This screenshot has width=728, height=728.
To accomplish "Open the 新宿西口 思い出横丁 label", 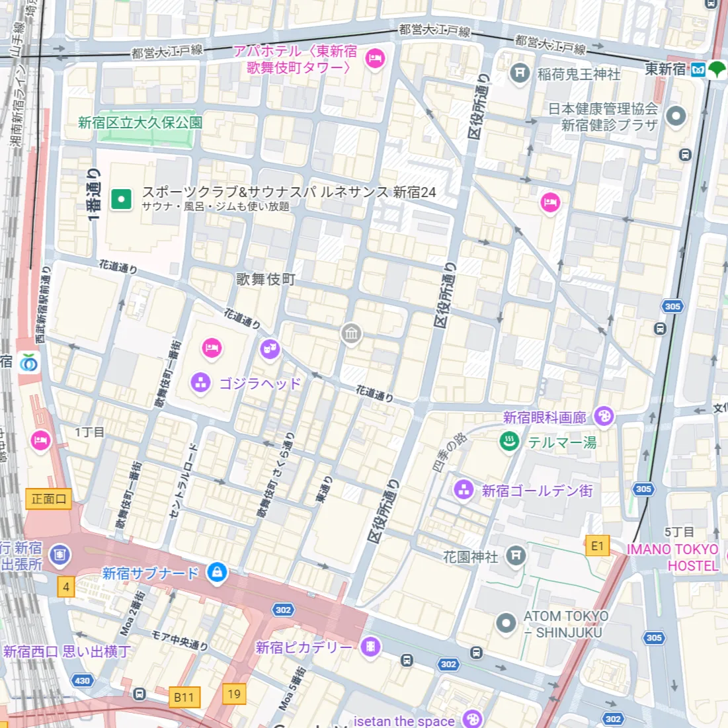I will click(66, 651).
